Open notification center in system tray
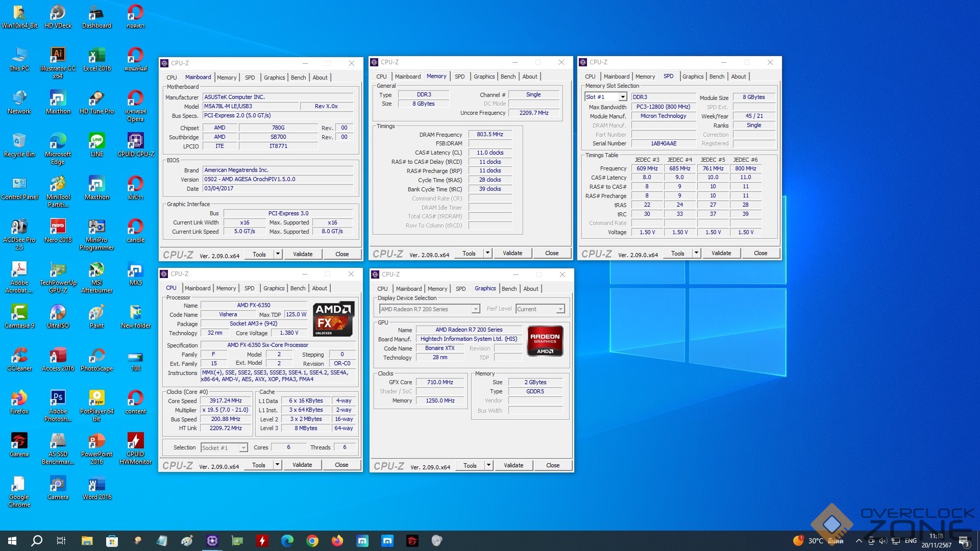980x551 pixels. [964, 541]
